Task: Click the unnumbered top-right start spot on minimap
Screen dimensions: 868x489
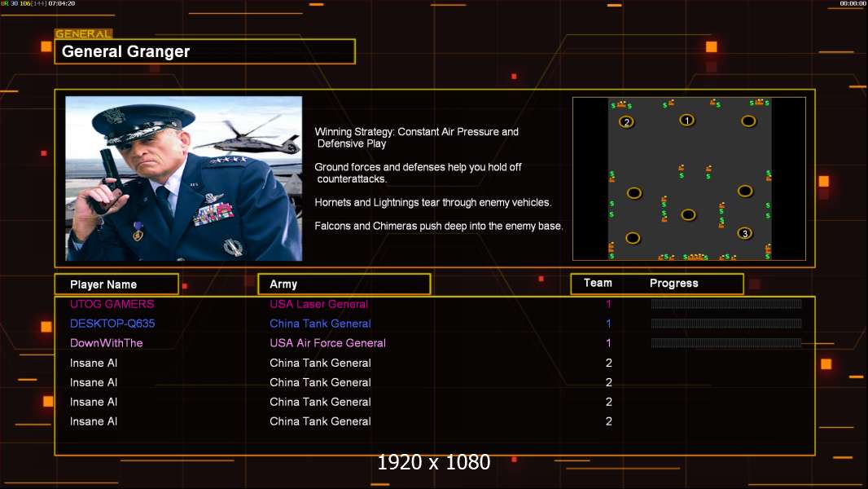Action: click(x=748, y=121)
